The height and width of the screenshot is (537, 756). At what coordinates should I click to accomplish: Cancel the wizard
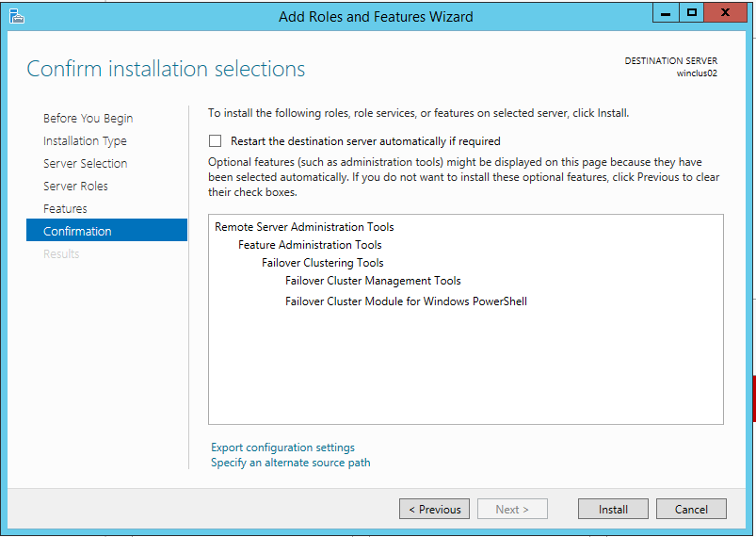(691, 510)
